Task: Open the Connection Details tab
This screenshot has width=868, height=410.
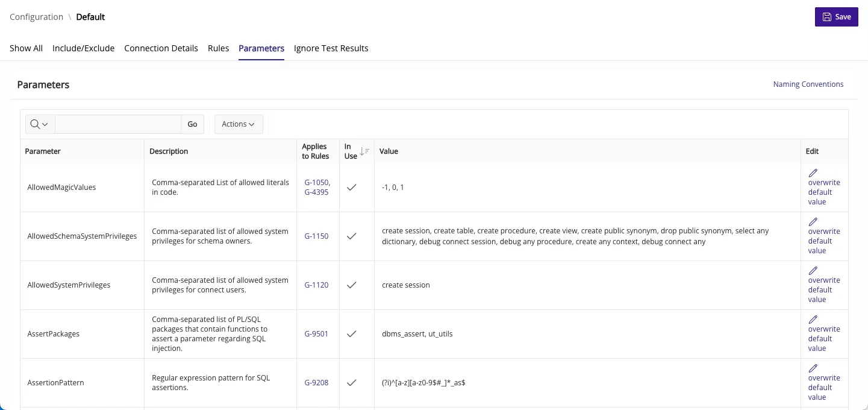Action: click(161, 48)
